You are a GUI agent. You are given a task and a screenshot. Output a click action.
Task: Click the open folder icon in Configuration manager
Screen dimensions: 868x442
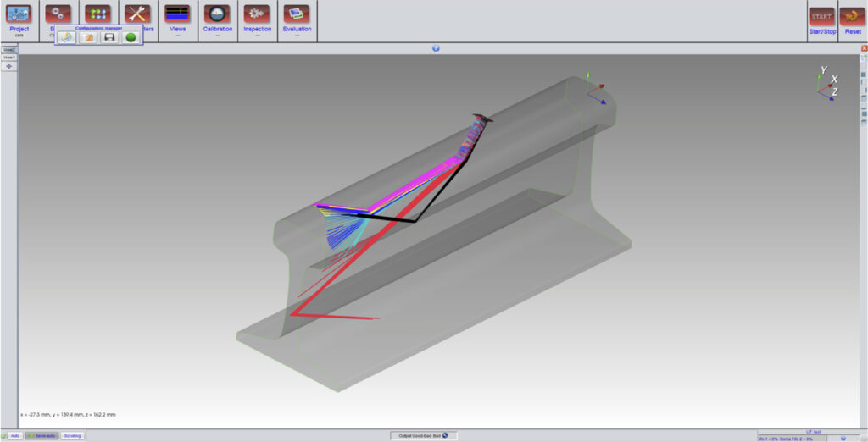88,37
